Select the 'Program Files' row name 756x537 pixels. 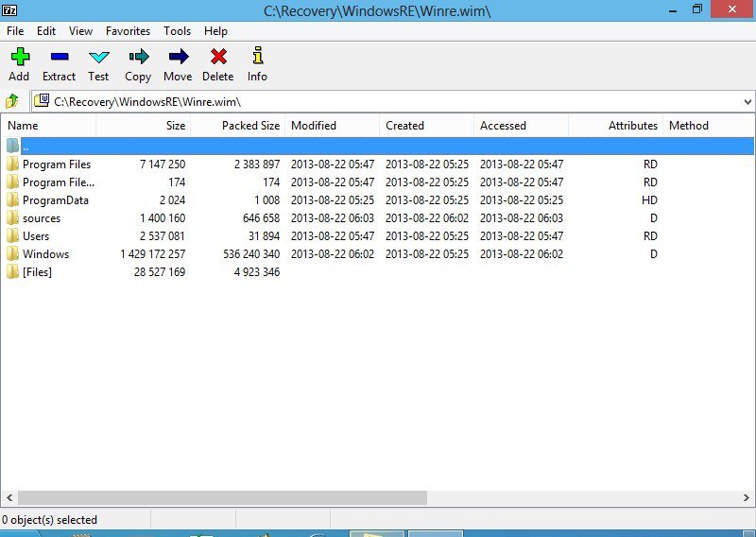(x=57, y=165)
